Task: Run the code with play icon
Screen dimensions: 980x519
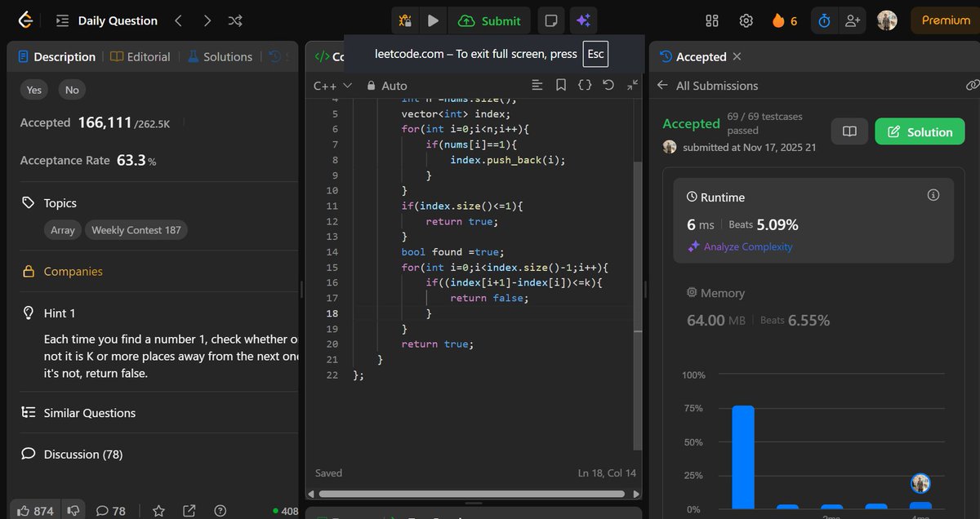Action: pos(433,20)
